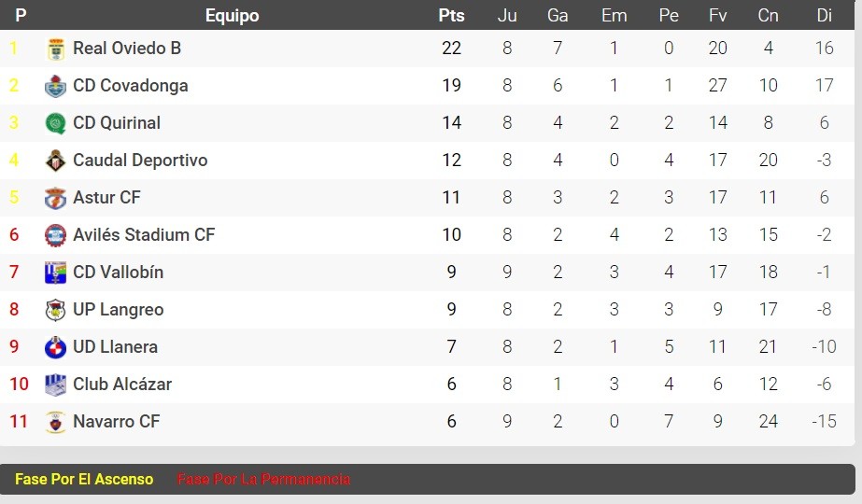The image size is (862, 504).
Task: Click the Navarro CF team crest
Action: pyautogui.click(x=55, y=423)
